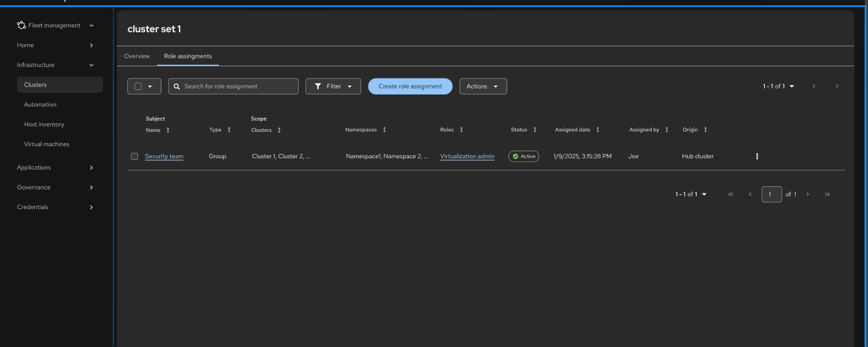Image resolution: width=868 pixels, height=347 pixels.
Task: Sort by the Name column
Action: pos(158,130)
